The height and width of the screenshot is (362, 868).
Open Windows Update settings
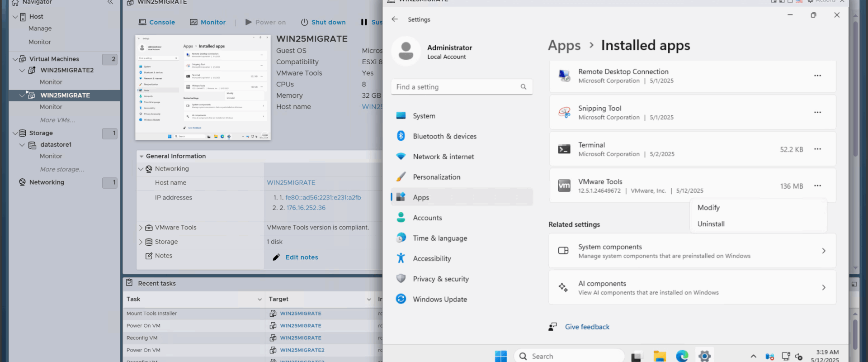462,299
